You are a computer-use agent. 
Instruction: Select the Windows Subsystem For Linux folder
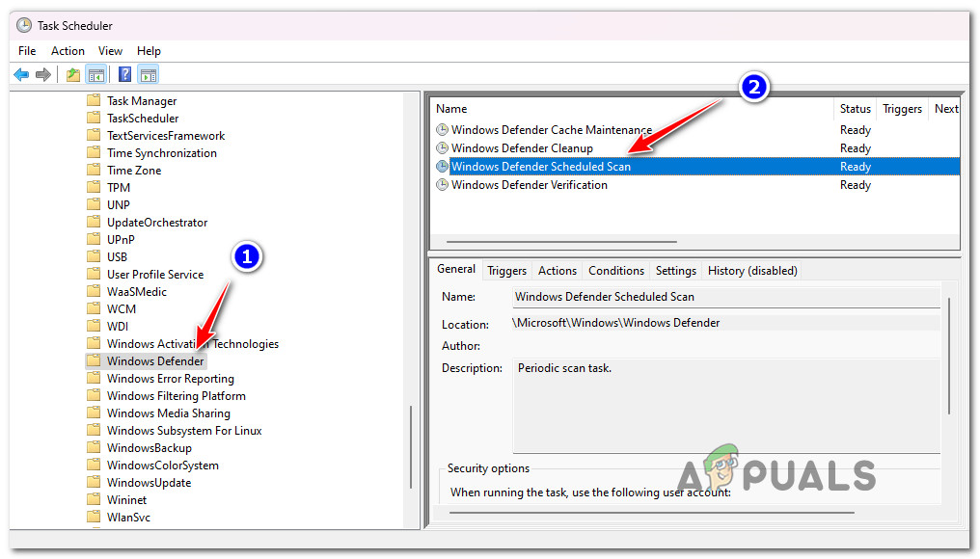pos(184,431)
